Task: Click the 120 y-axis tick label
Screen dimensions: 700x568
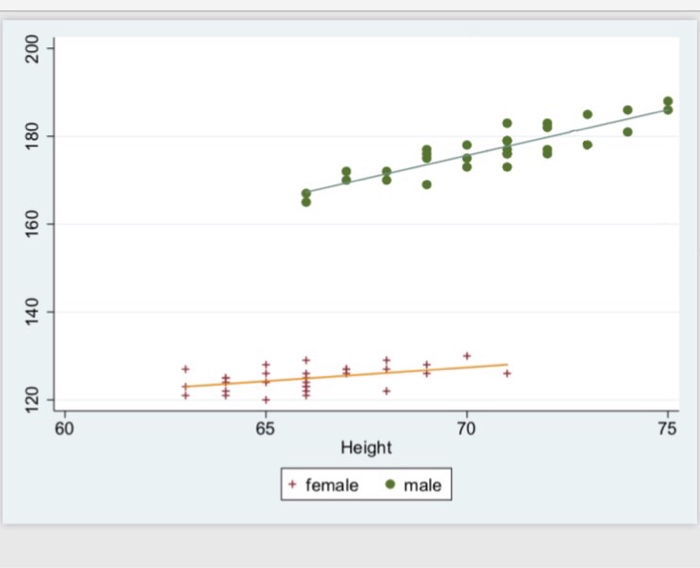Action: (32, 400)
